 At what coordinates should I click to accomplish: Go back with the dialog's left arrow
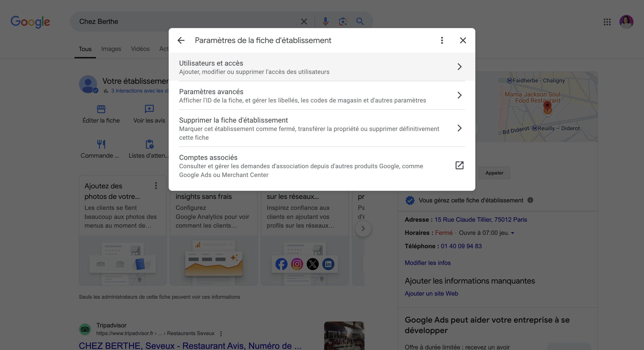(x=181, y=40)
